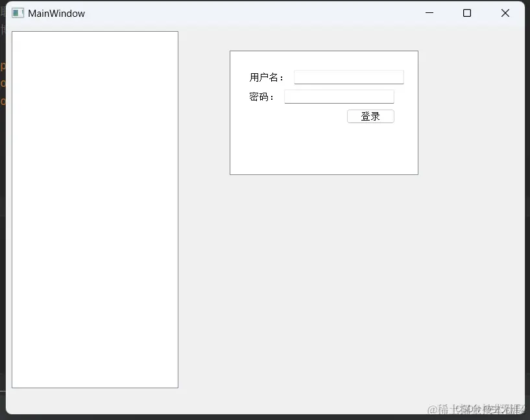Click the watermark text at bottom right
The height and width of the screenshot is (420, 530).
pos(477,410)
